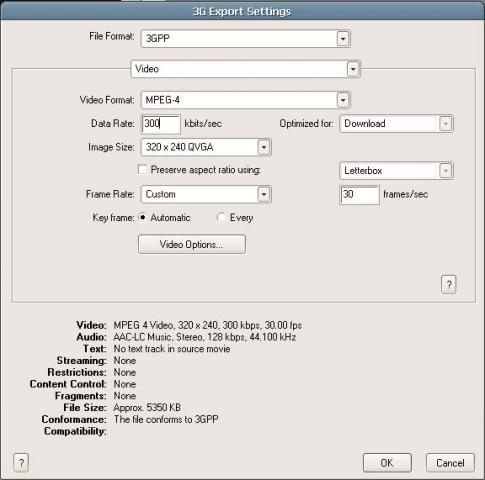Click the 3G Export Settings title bar

[x=242, y=11]
